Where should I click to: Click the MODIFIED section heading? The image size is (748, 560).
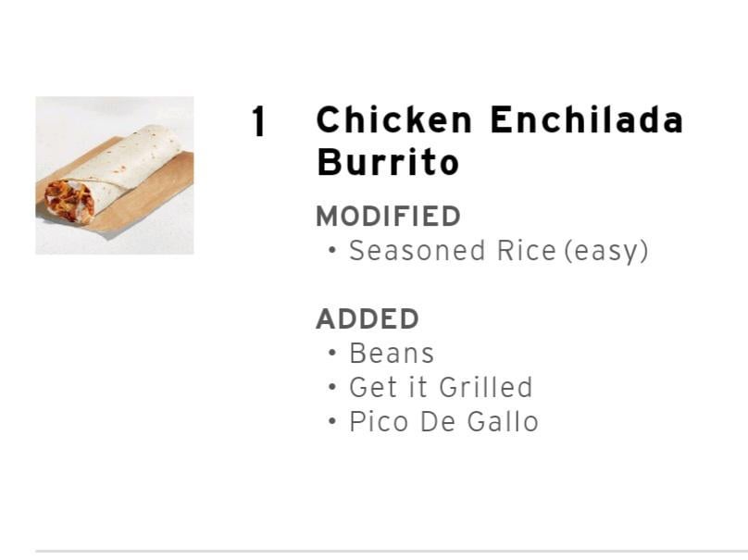click(388, 216)
